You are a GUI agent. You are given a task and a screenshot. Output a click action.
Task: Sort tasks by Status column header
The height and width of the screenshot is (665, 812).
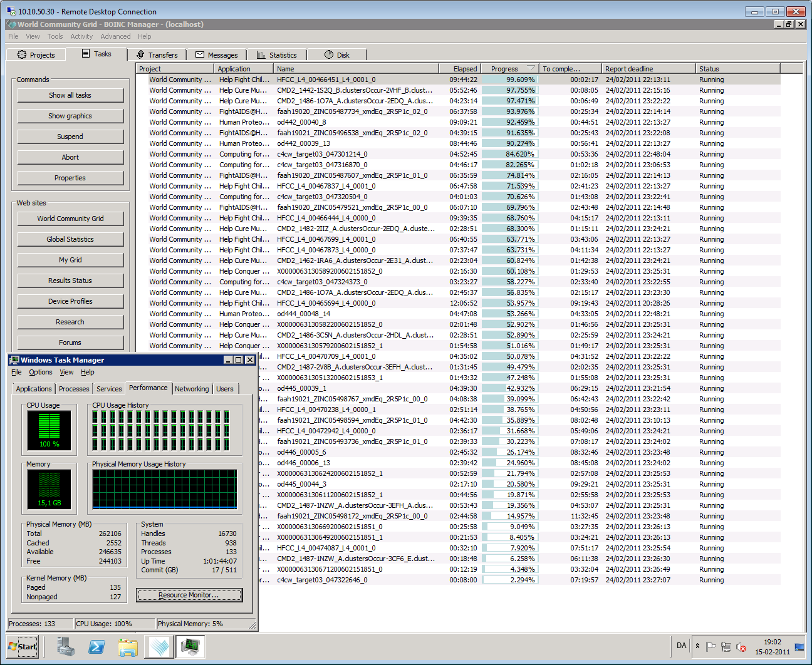[x=738, y=69]
